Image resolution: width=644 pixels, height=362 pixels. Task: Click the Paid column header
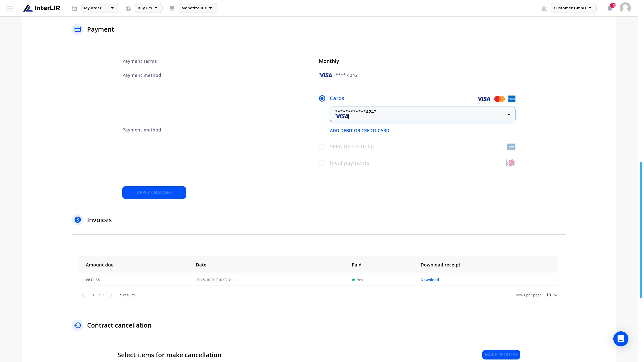(356, 265)
